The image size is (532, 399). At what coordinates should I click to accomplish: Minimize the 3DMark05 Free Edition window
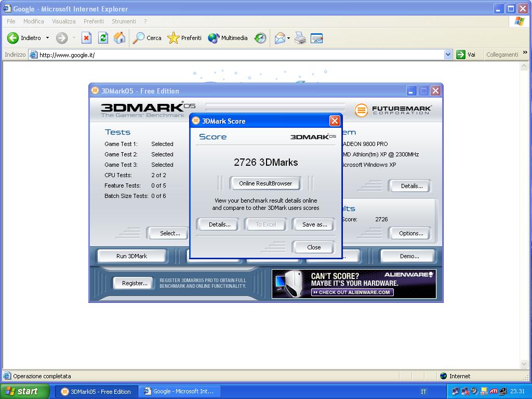411,91
